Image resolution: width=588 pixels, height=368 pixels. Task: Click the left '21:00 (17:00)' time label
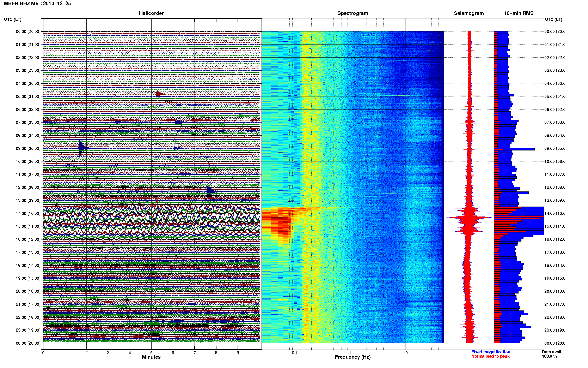tap(28, 304)
